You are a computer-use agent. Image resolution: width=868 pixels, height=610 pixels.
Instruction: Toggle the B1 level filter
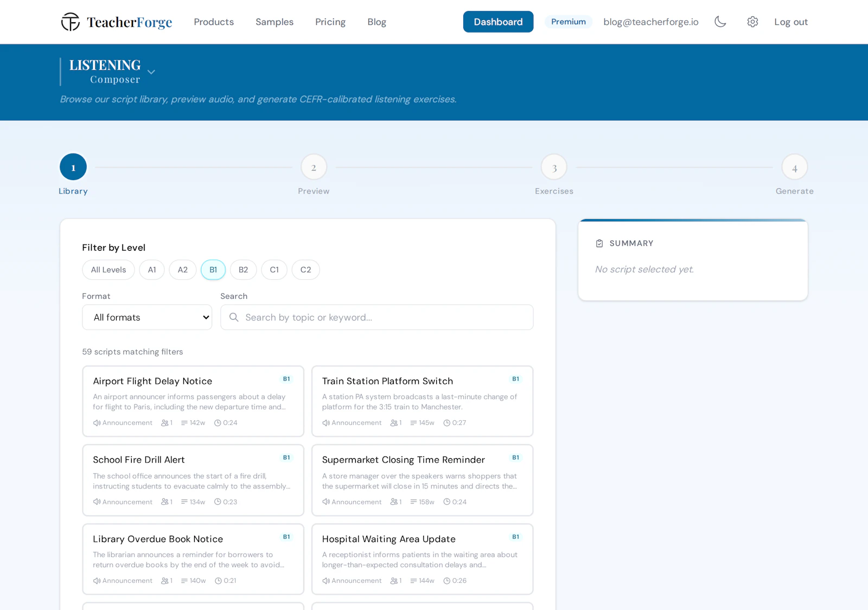[213, 269]
